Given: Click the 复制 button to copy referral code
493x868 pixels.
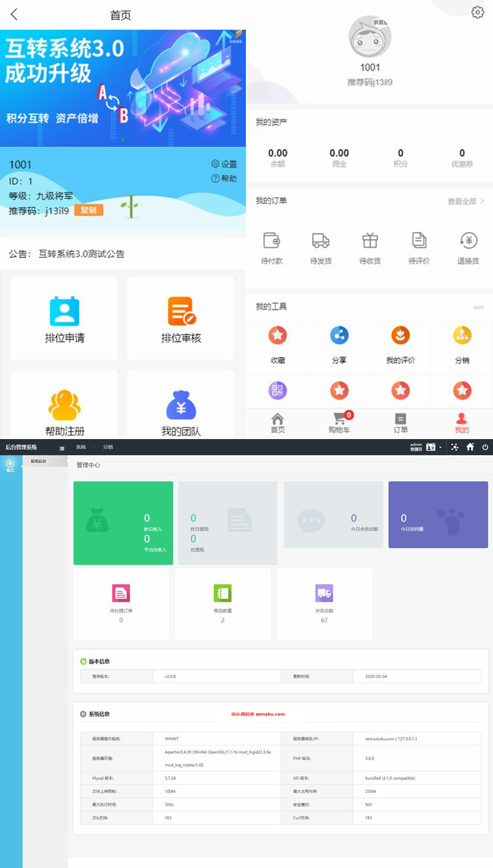Looking at the screenshot, I should 88,210.
